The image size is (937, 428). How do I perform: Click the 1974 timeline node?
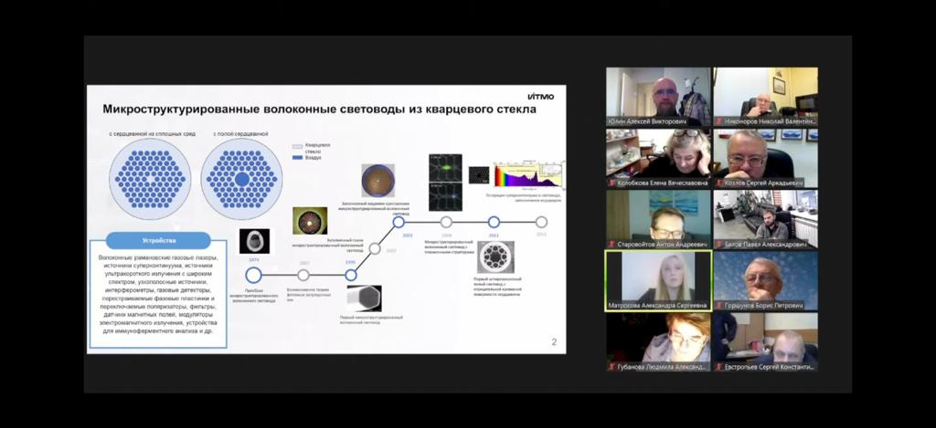pos(254,275)
